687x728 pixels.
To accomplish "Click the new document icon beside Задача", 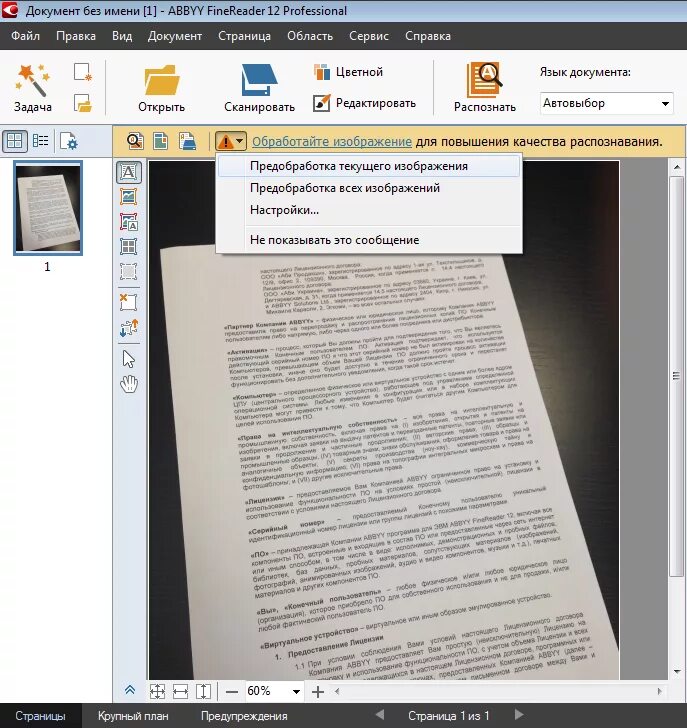I will tap(83, 72).
